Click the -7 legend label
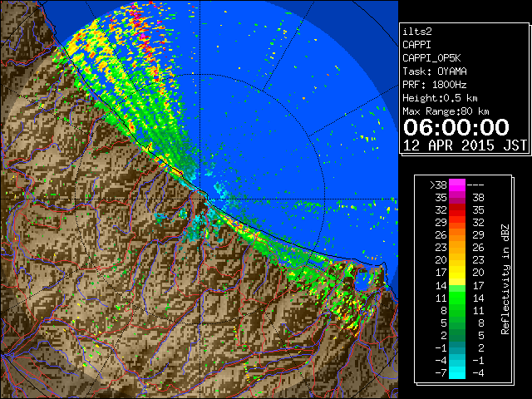Viewport: 532px width, 399px height. tap(441, 372)
